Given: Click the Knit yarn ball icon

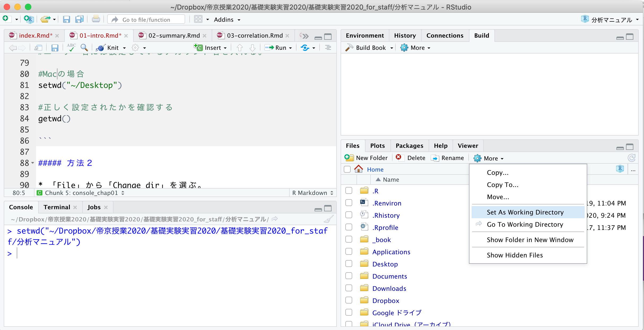Looking at the screenshot, I should tap(100, 48).
